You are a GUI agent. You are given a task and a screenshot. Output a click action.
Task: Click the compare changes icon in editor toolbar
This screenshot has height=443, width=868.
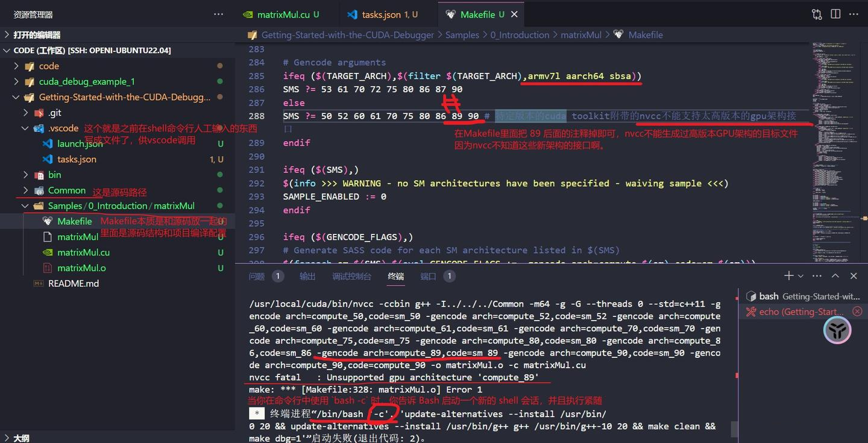point(817,14)
